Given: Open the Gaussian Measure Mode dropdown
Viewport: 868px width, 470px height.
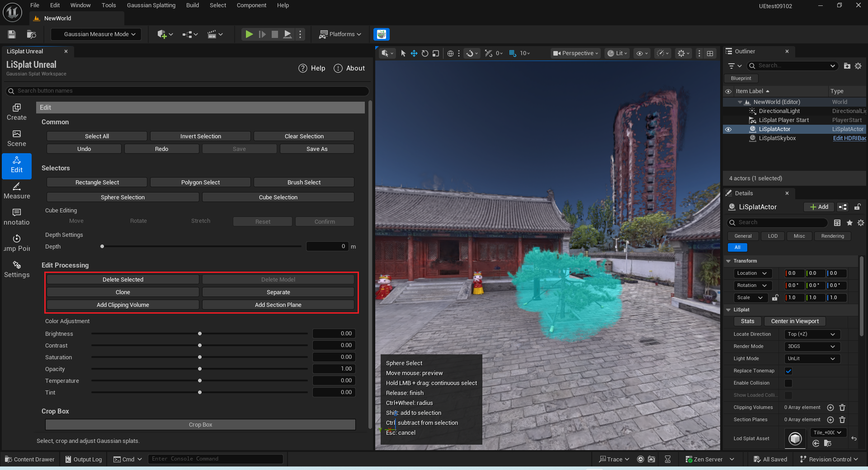Looking at the screenshot, I should [x=96, y=34].
